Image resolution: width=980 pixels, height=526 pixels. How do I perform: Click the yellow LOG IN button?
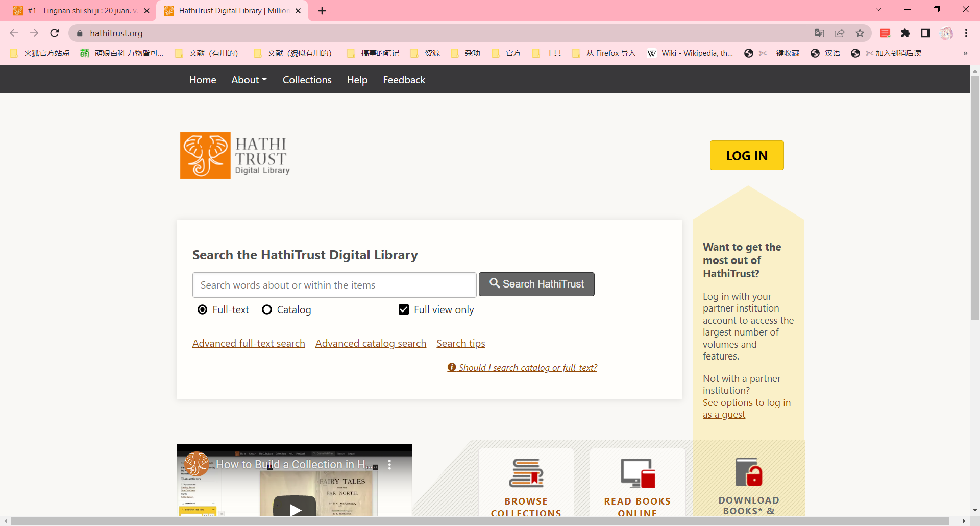(x=746, y=155)
